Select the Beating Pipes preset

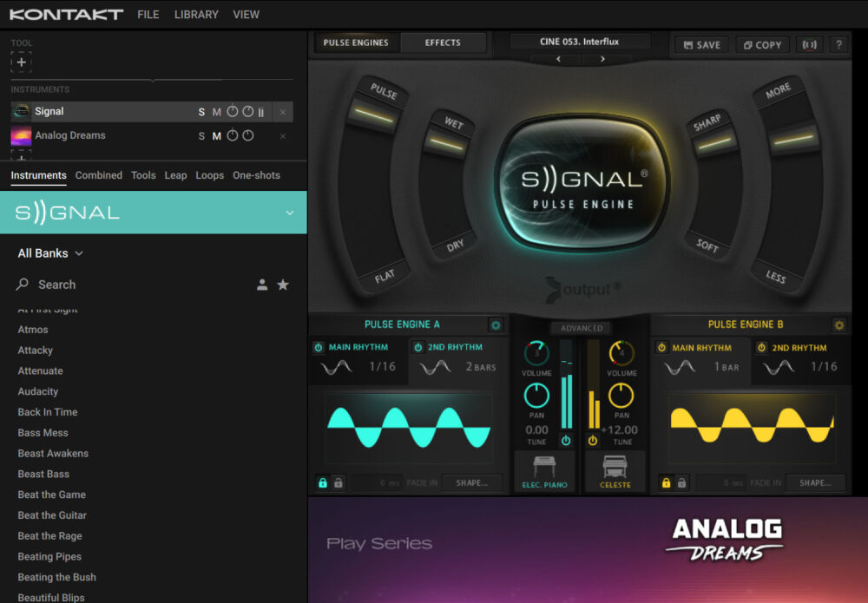tap(49, 556)
